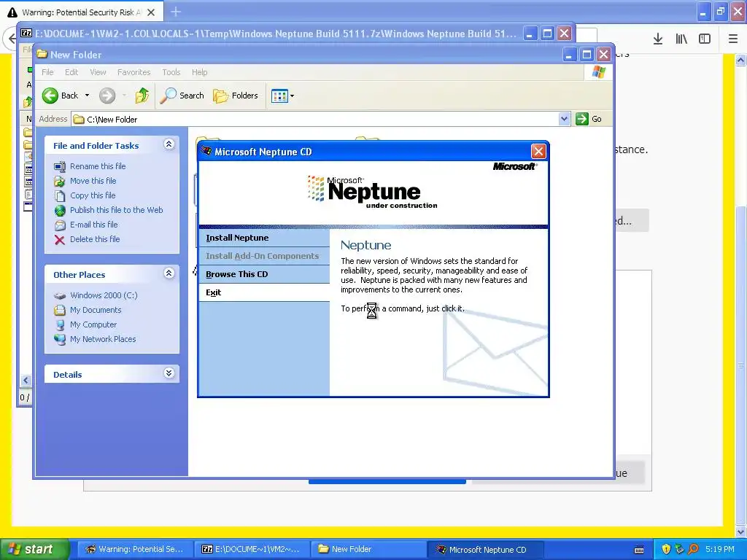The width and height of the screenshot is (747, 560).
Task: Click the magnifier tray icon
Action: coord(693,549)
